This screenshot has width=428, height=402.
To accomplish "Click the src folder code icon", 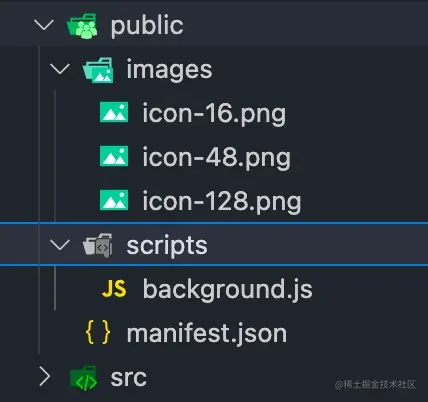I will 83,378.
